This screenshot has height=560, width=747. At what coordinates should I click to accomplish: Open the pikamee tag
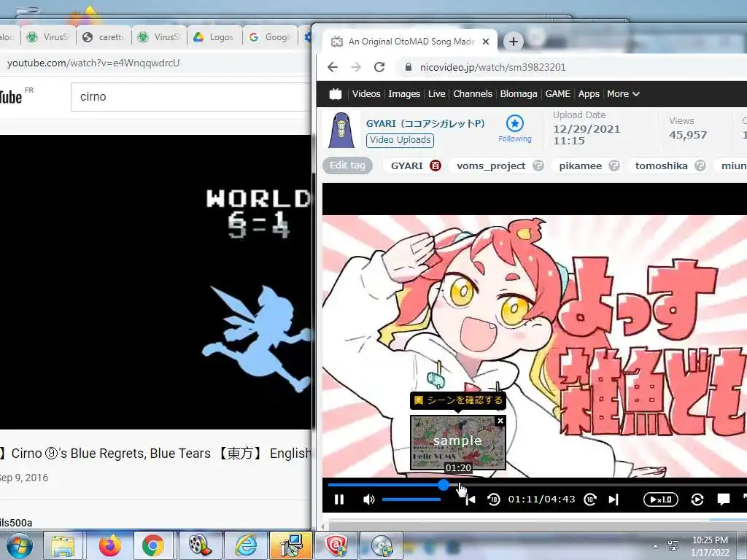(580, 166)
